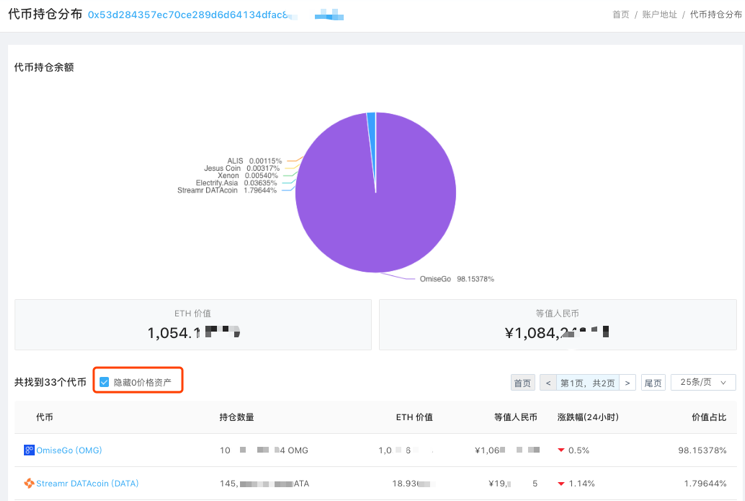Select the Jesus Coin 0.00317% label

click(x=242, y=168)
